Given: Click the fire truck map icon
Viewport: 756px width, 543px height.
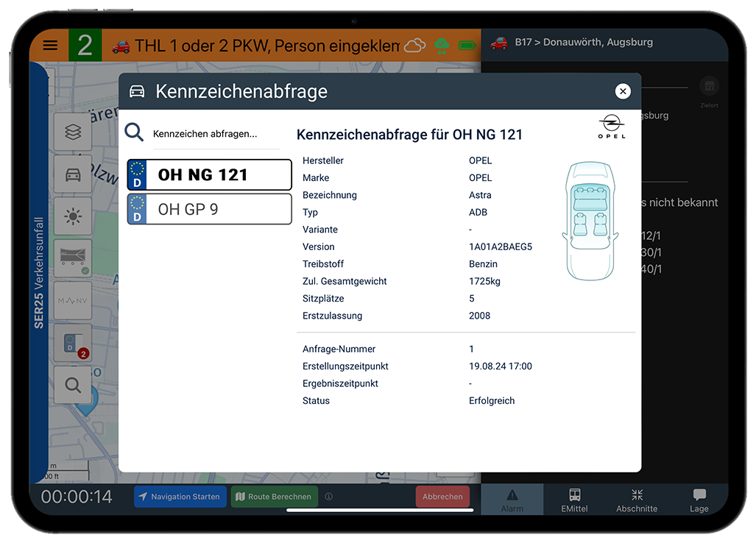Looking at the screenshot, I should coord(73,258).
